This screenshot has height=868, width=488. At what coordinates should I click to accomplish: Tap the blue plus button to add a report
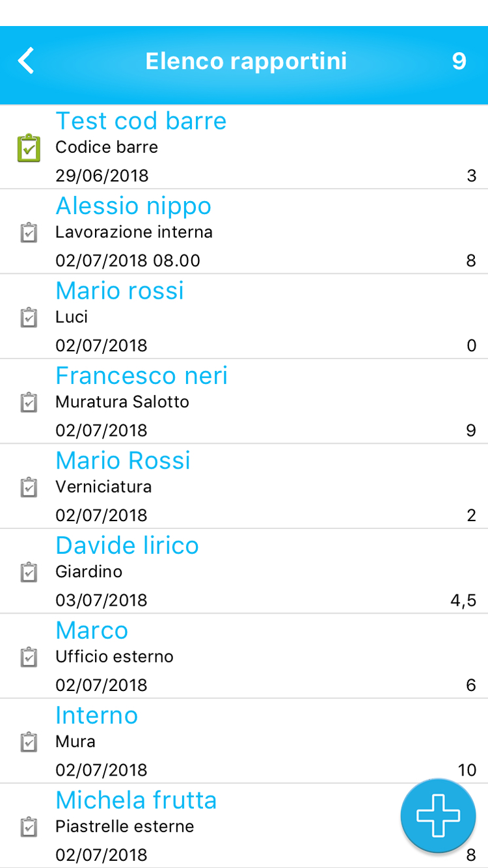(x=438, y=816)
